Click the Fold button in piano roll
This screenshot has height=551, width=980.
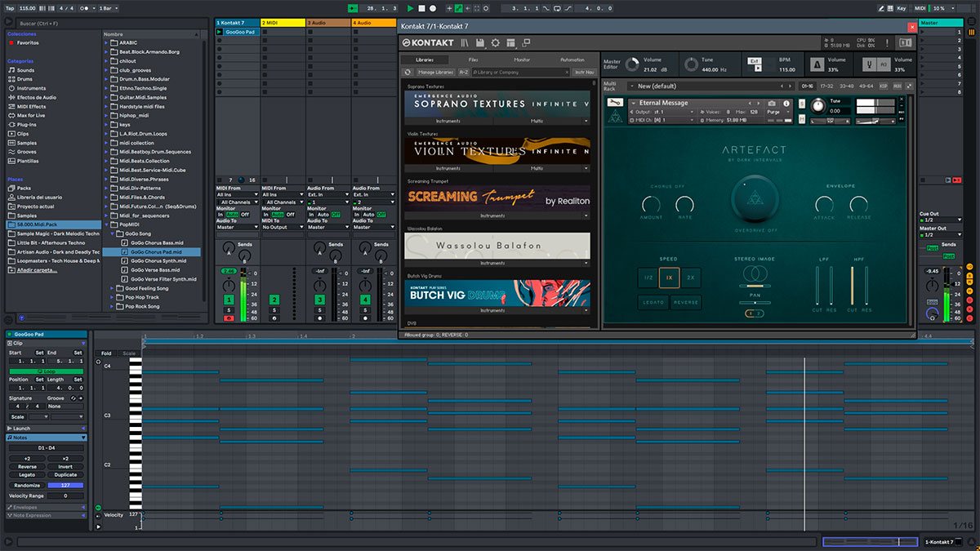point(106,353)
